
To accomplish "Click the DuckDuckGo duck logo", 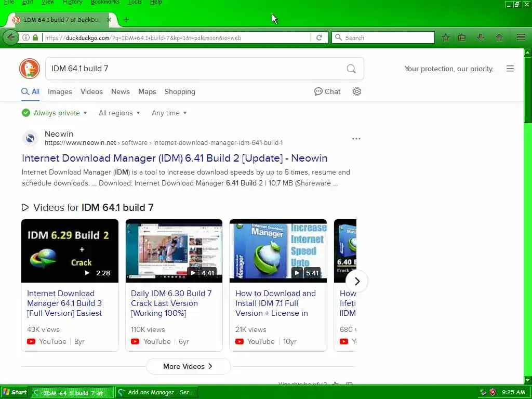I will click(30, 69).
